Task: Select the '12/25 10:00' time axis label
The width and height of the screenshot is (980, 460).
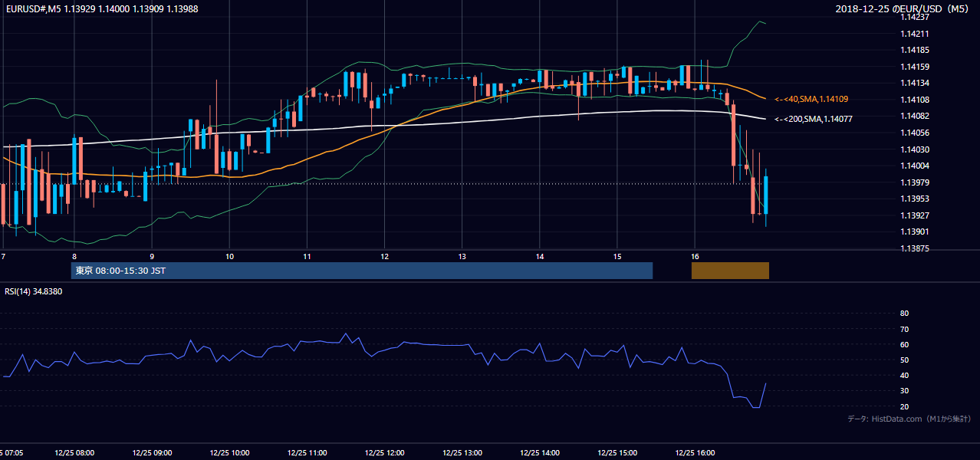Action: coord(229,452)
